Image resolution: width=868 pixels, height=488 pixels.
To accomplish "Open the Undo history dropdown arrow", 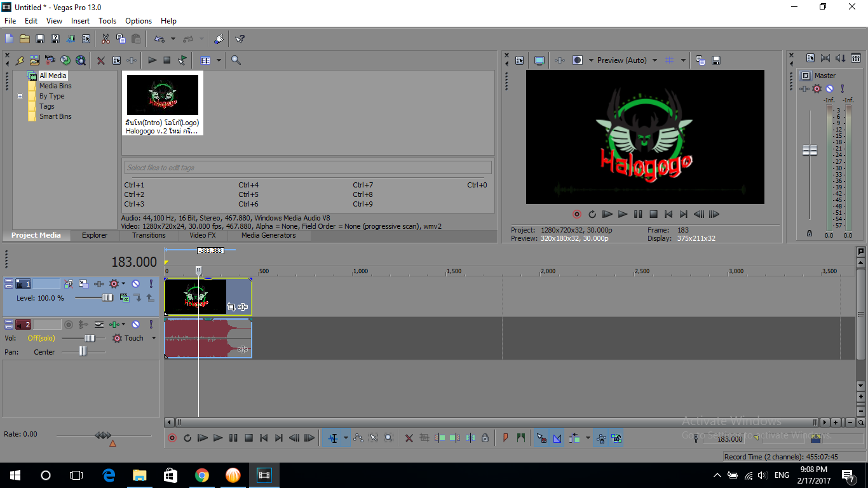I will [x=173, y=39].
